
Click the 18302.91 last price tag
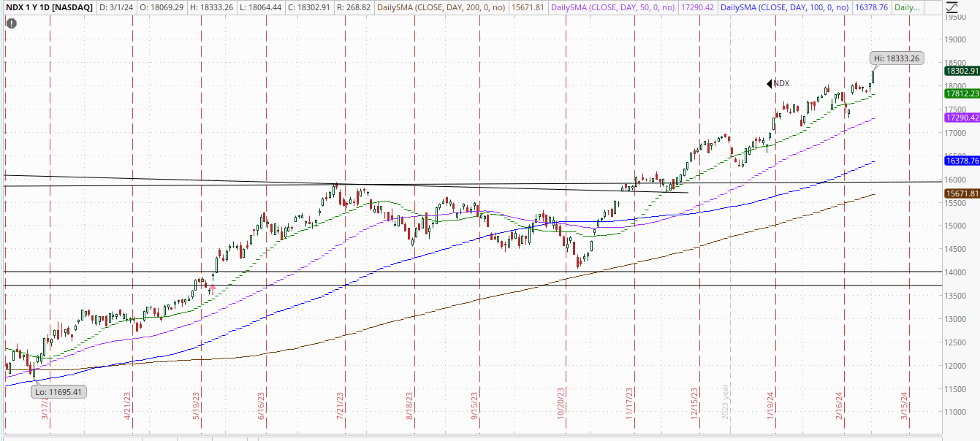(x=962, y=71)
